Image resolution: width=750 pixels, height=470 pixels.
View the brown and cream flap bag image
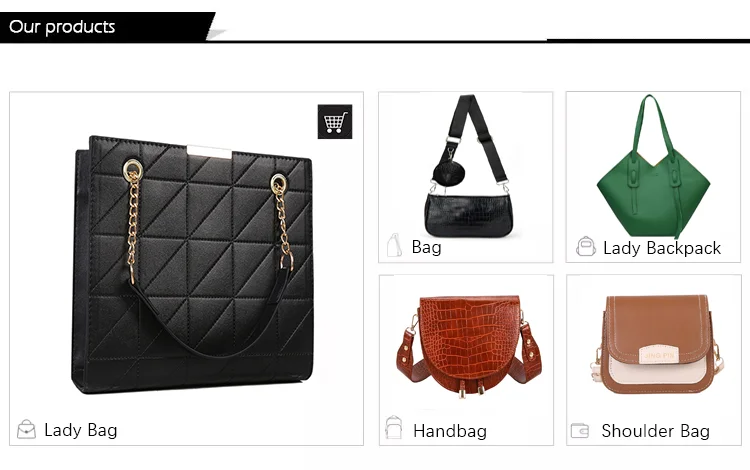click(x=656, y=345)
